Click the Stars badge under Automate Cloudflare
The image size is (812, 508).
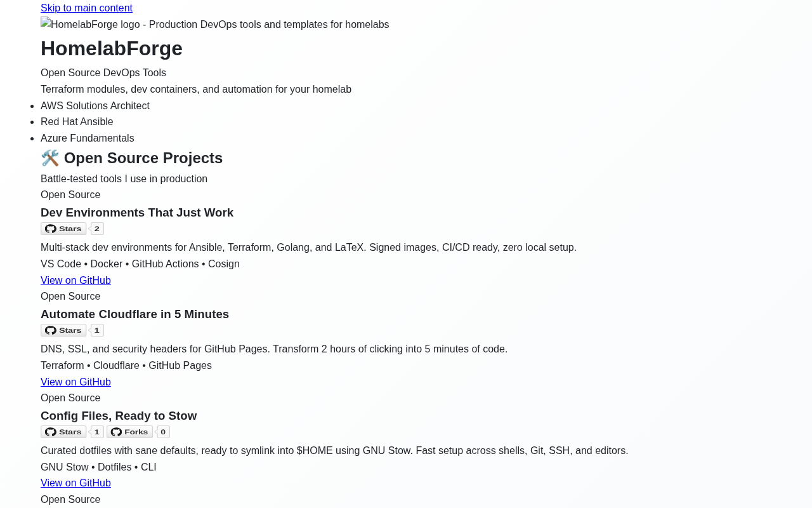click(x=63, y=330)
